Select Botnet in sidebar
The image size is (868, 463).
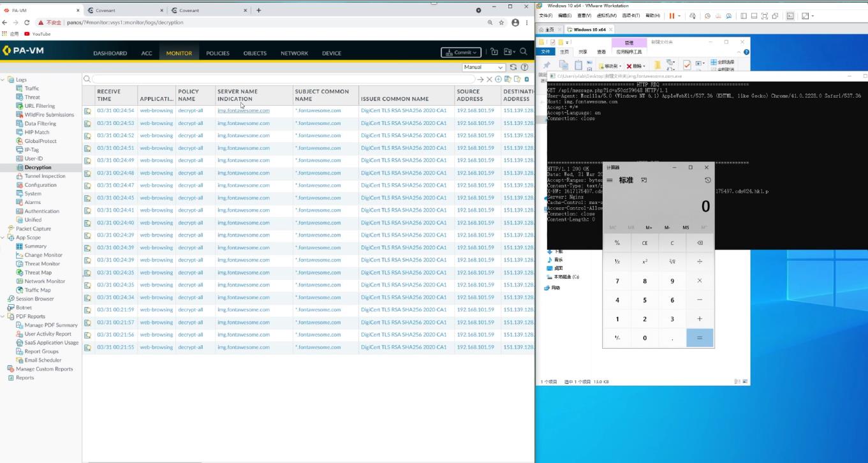coord(24,307)
